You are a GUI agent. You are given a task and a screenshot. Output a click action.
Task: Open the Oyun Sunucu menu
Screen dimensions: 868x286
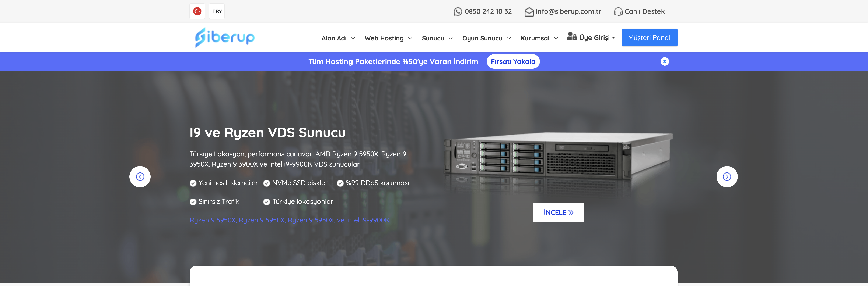(482, 38)
